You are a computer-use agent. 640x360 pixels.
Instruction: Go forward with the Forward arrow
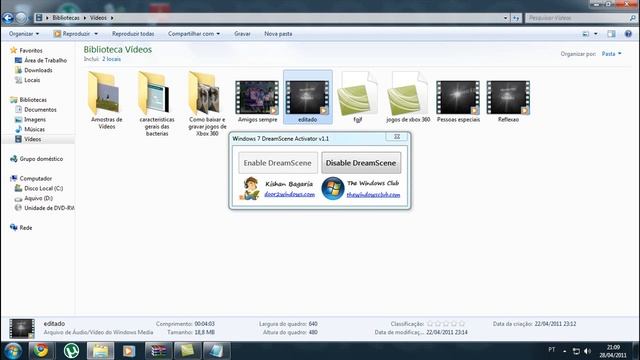(21, 18)
